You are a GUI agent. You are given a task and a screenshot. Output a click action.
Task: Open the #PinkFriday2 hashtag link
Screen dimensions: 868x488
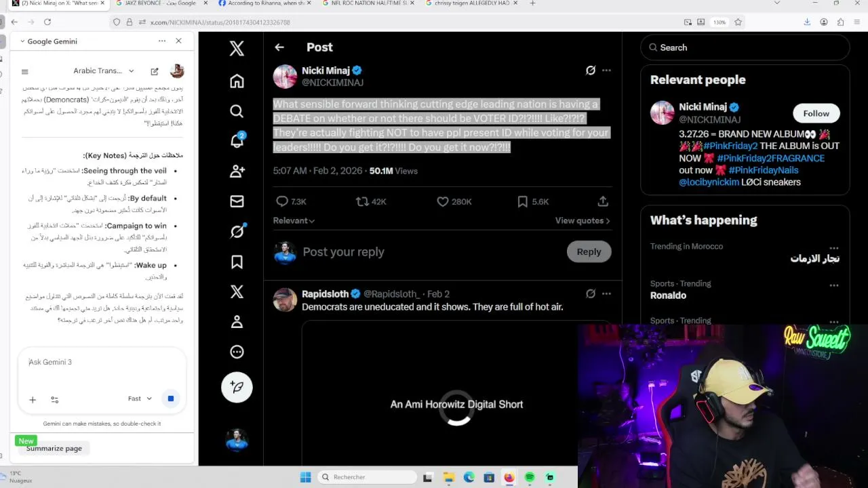[730, 146]
